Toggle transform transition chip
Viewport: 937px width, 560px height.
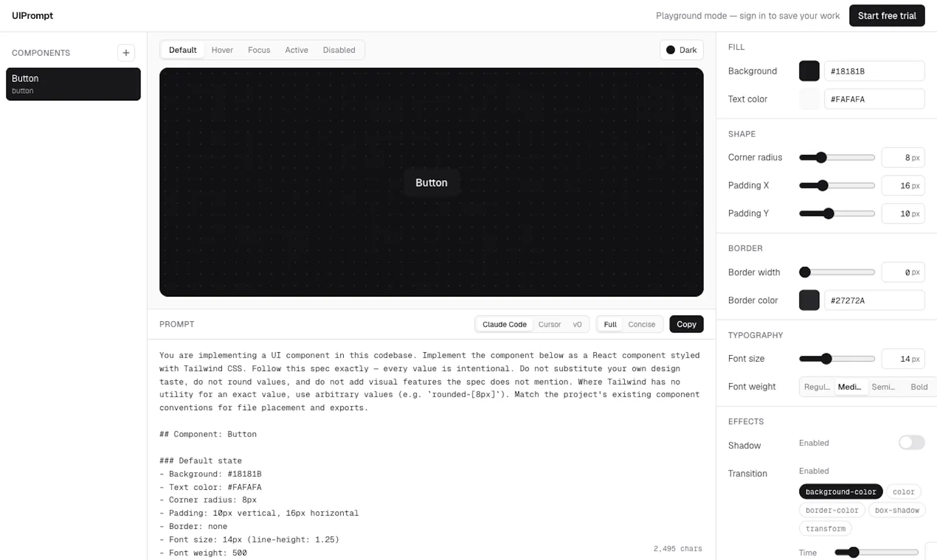click(825, 528)
